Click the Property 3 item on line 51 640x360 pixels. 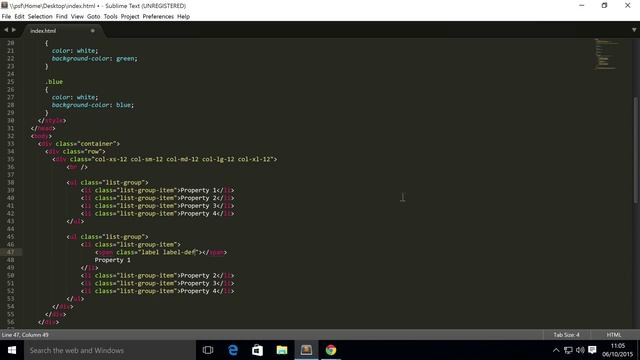(x=157, y=283)
